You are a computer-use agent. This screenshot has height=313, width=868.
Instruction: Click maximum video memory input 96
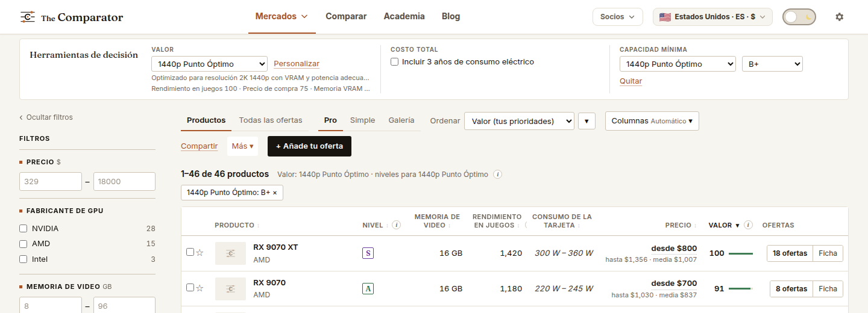(x=124, y=305)
